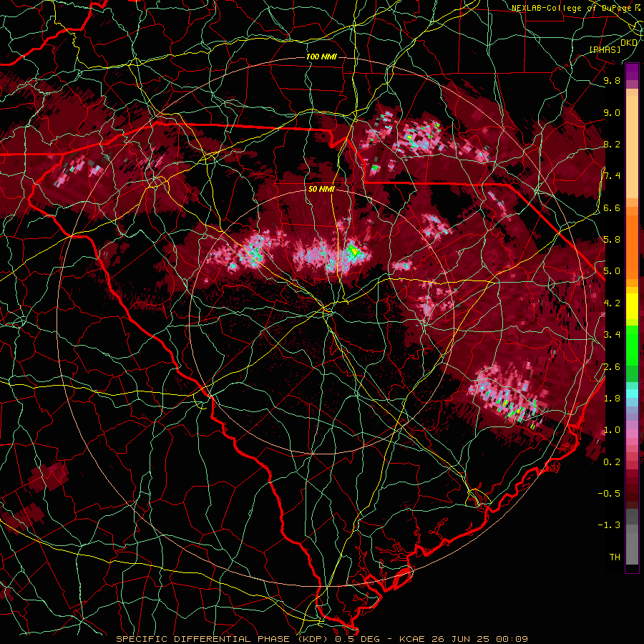Viewport: 644px width, 644px height.
Task: Click the "7.4" scale value
Action: tap(612, 176)
